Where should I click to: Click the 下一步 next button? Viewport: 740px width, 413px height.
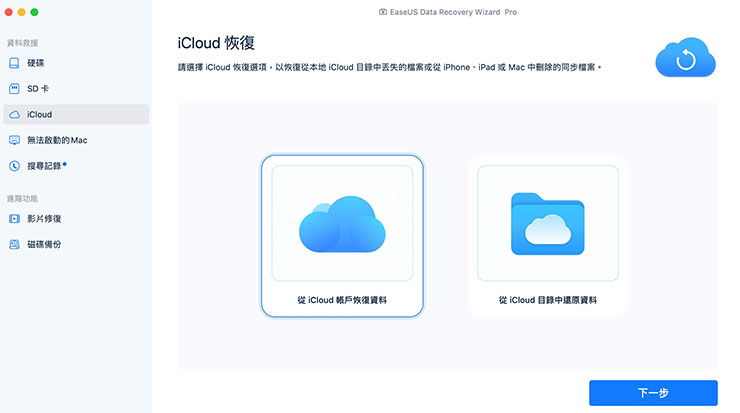653,393
